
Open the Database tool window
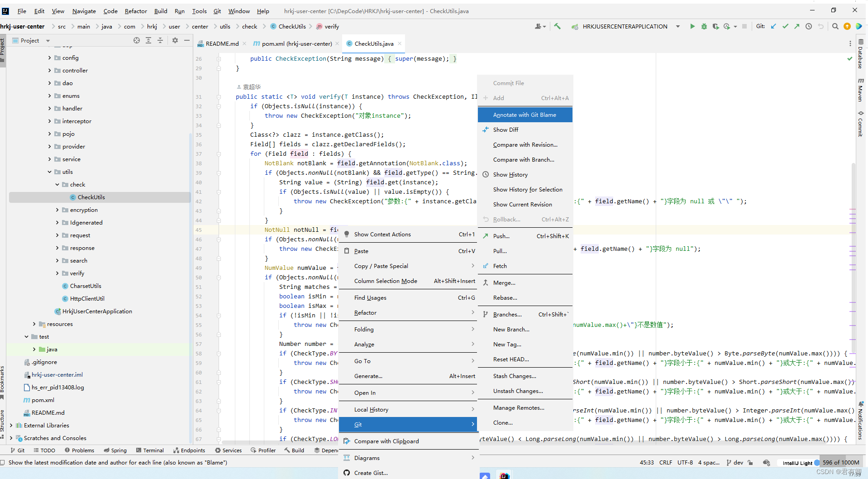pos(861,54)
